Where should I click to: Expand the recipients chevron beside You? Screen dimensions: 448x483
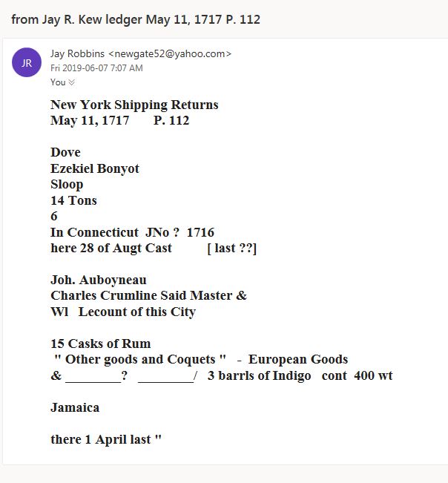[71, 82]
